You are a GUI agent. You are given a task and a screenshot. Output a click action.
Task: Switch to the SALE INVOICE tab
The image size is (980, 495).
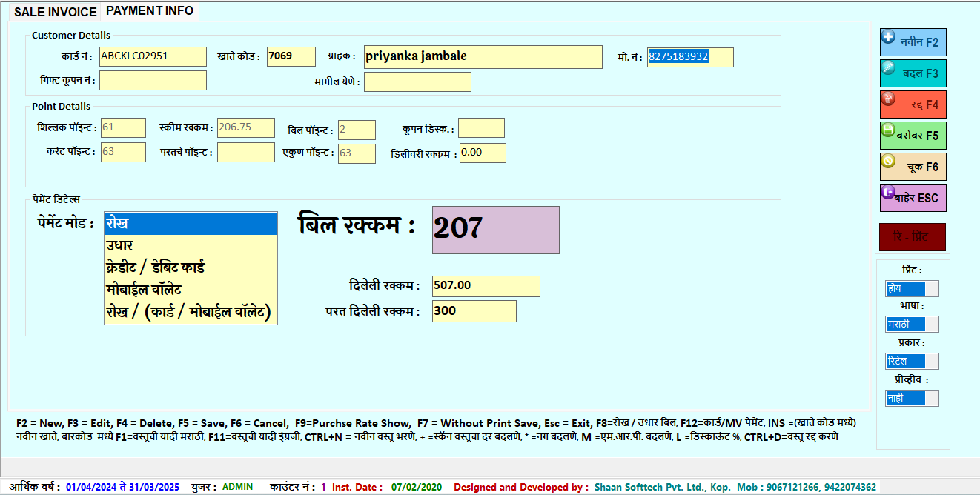tap(56, 12)
